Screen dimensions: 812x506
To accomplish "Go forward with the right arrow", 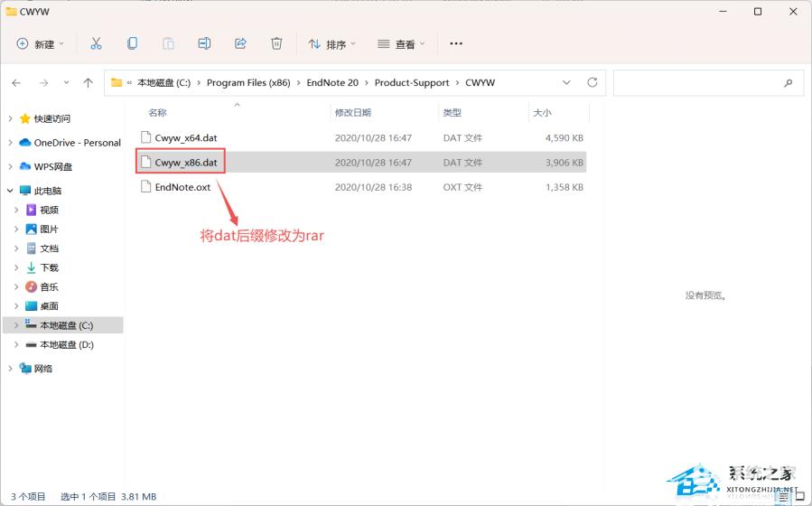I will click(x=43, y=83).
